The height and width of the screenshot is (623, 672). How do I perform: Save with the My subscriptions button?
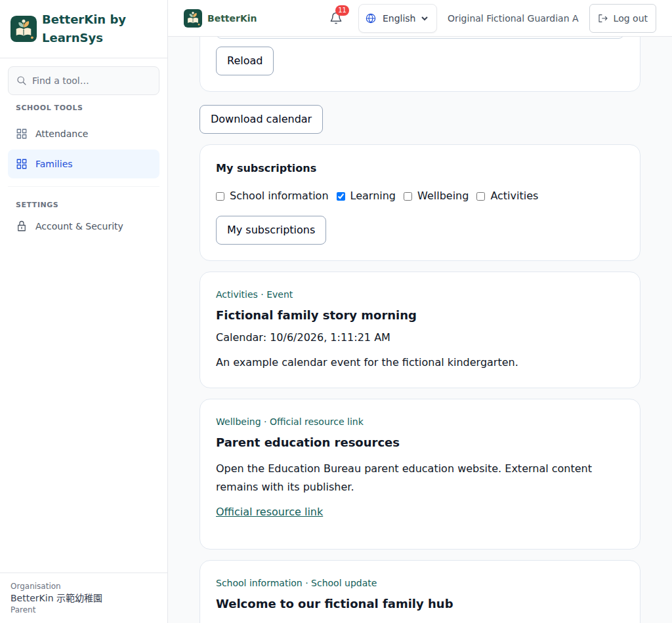[x=271, y=230]
